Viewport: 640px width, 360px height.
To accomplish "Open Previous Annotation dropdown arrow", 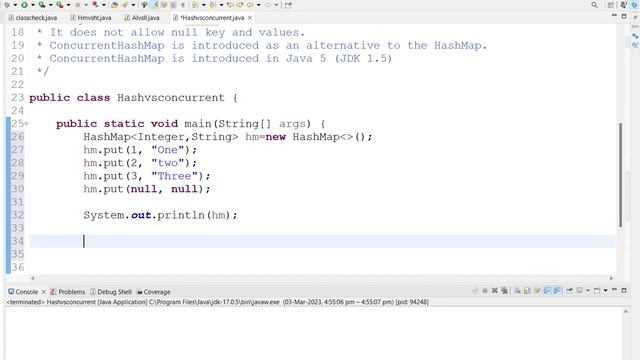I will click(221, 5).
